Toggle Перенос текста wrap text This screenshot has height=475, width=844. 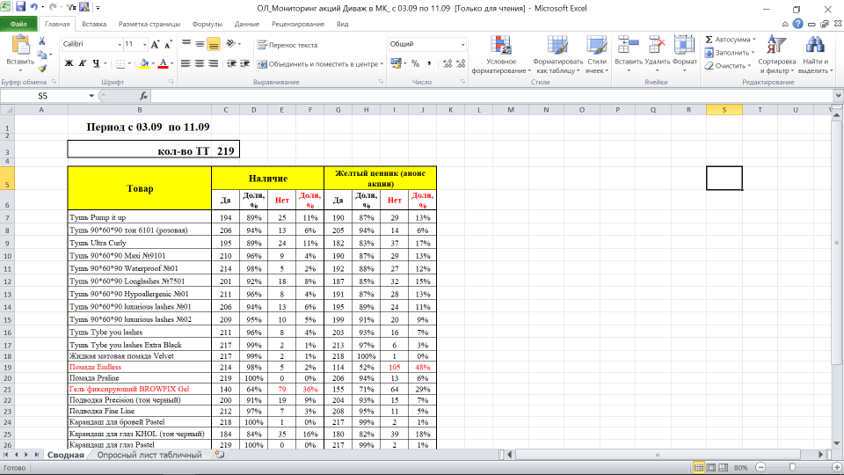click(287, 45)
